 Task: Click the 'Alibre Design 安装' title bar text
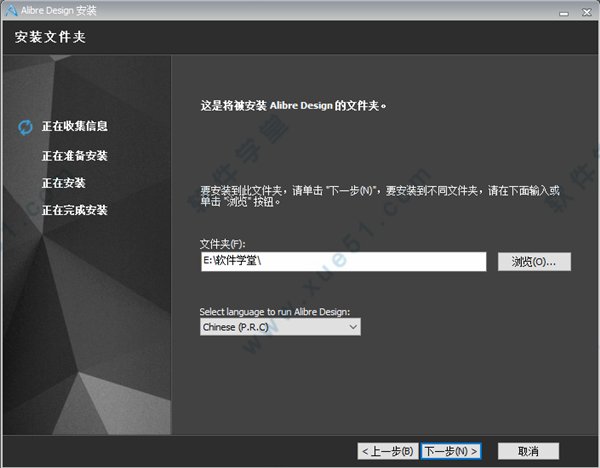tap(59, 10)
